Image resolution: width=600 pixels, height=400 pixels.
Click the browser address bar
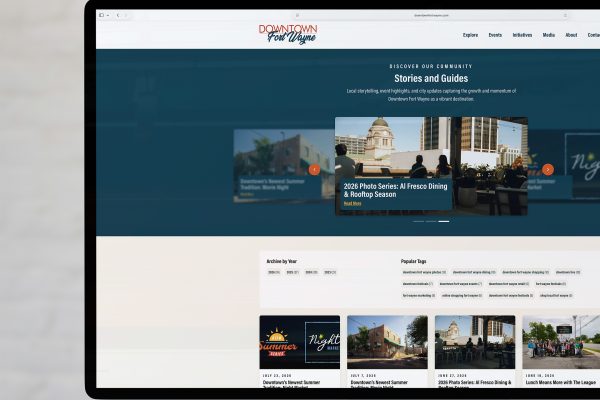[x=431, y=15]
